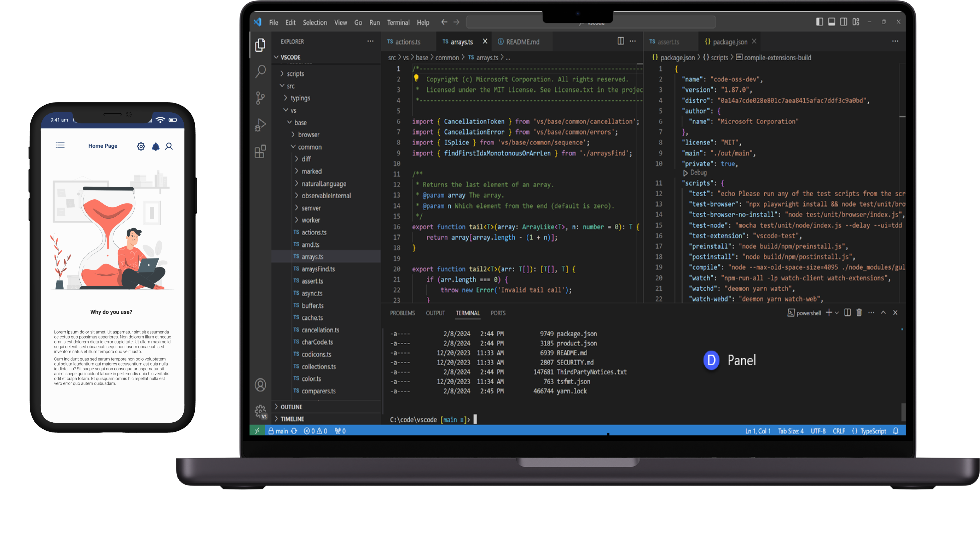Select the Source Control icon

coord(260,98)
